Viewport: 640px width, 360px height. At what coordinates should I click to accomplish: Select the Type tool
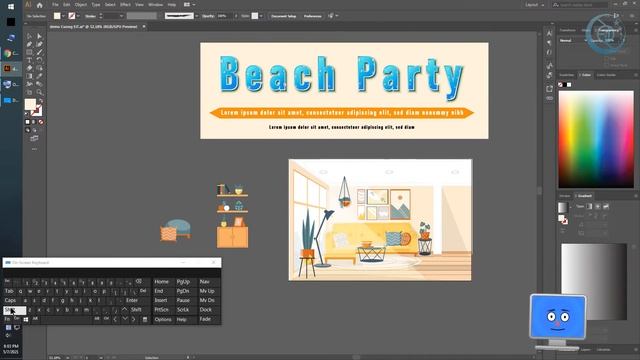[29, 60]
